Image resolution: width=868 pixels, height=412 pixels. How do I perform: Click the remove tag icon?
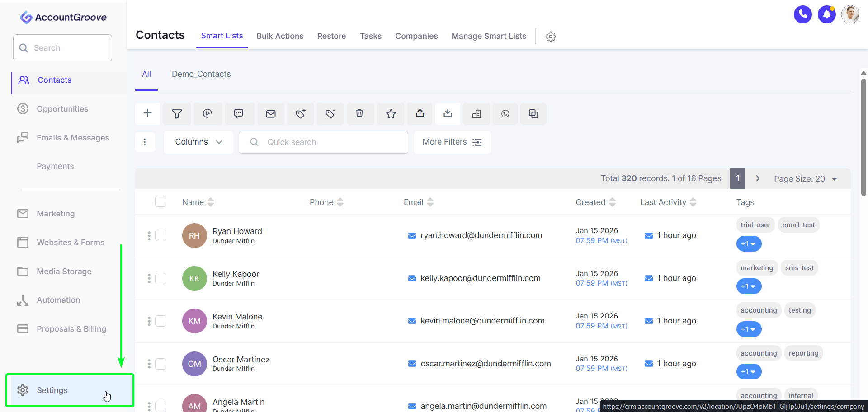click(330, 113)
